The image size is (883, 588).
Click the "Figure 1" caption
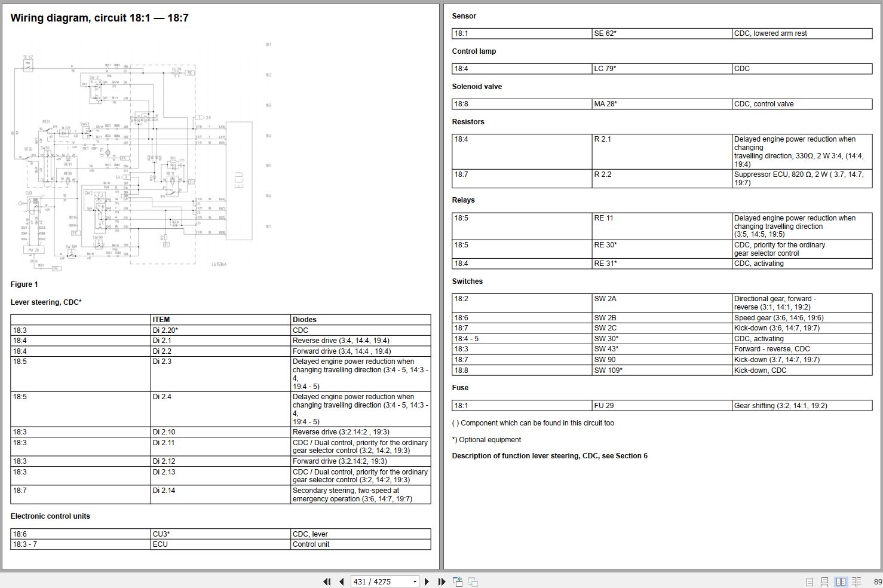pyautogui.click(x=24, y=284)
